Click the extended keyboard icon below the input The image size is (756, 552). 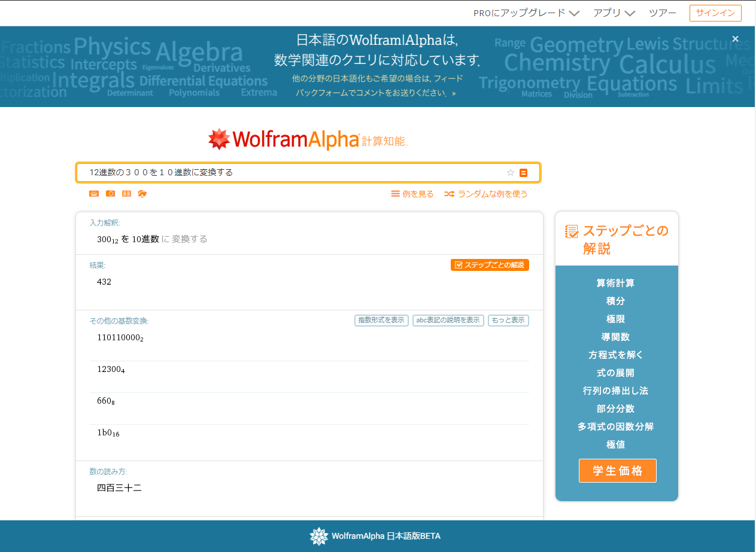[x=94, y=194]
